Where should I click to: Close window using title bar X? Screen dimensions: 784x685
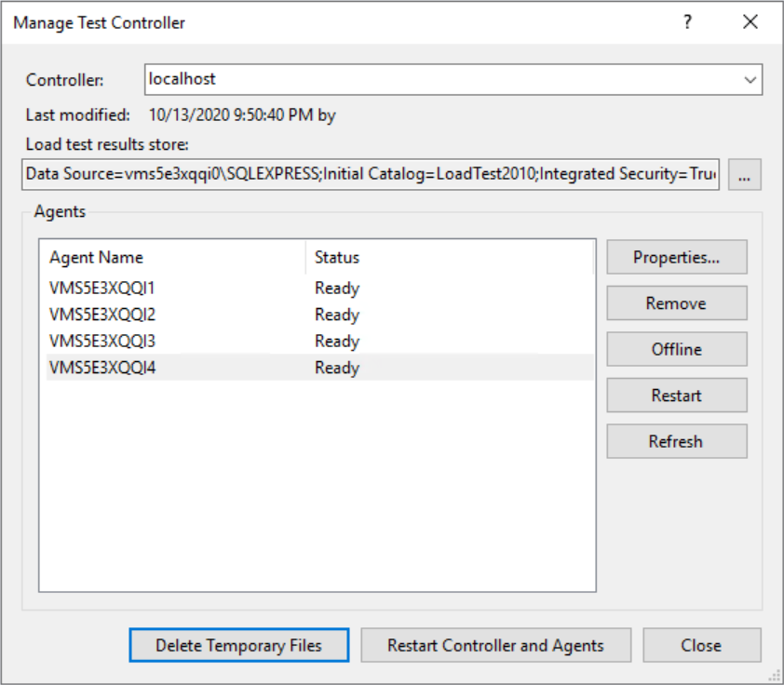point(750,22)
